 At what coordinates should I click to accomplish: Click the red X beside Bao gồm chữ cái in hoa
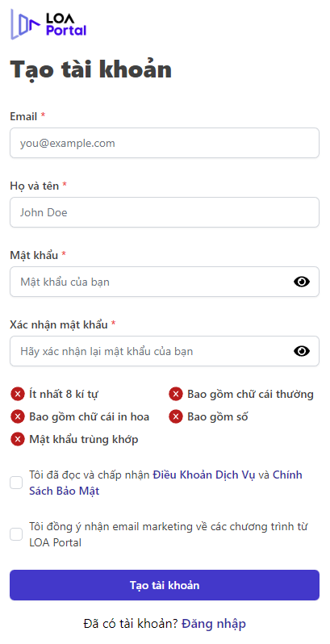(18, 417)
